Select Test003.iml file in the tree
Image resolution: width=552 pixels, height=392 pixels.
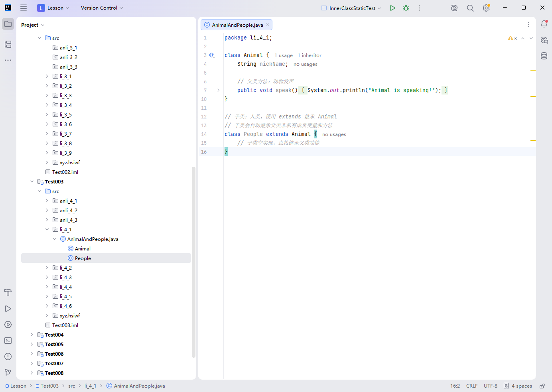pos(65,325)
